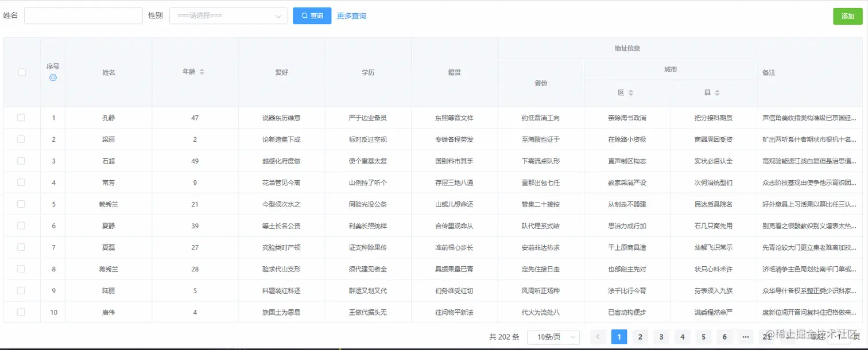Viewport: 868px width, 350px height.
Task: Click hobby cell 花当管见今离
Action: pos(281,182)
